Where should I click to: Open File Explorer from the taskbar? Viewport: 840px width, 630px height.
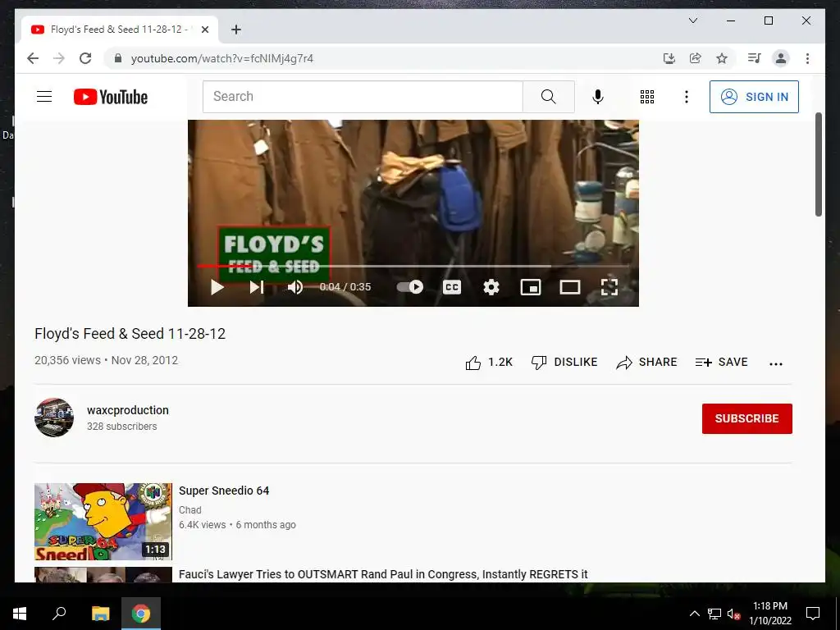click(x=101, y=614)
